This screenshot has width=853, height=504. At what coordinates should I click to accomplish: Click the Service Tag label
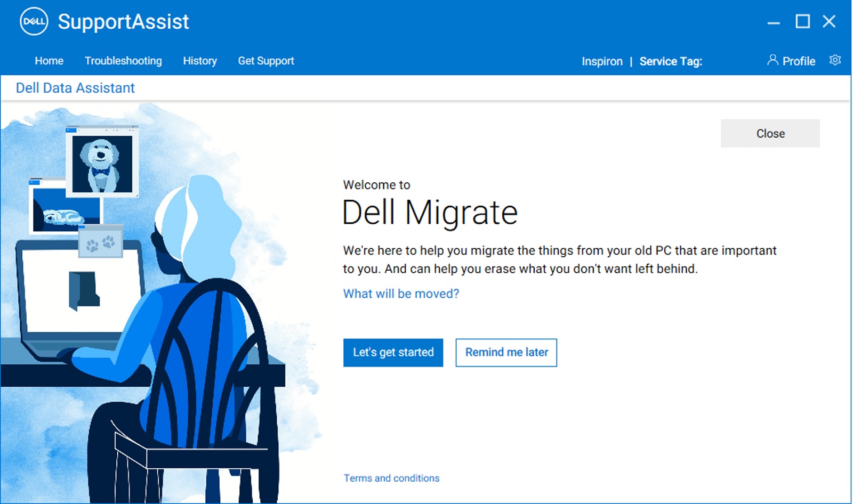(x=670, y=61)
